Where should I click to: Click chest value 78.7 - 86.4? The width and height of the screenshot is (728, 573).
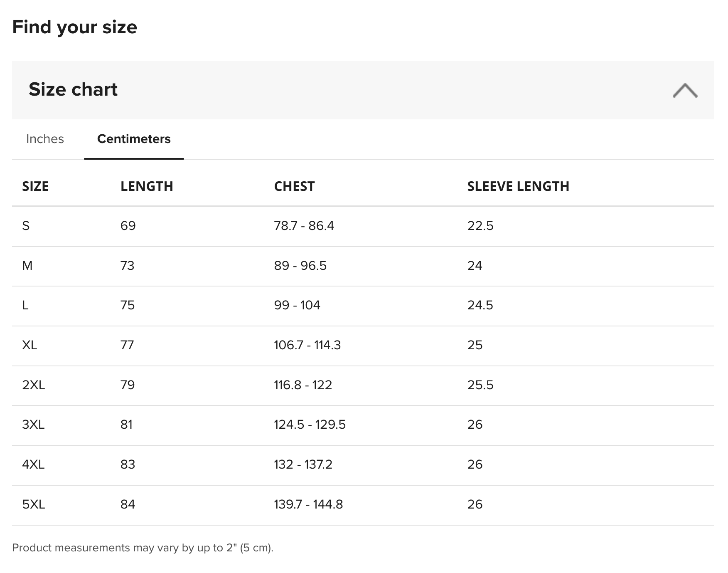click(x=304, y=226)
